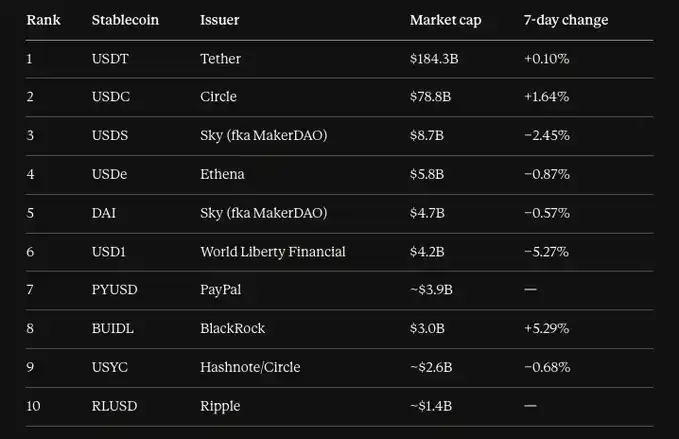Select the PayPal issuer cell
Viewport: 679px width, 439px height.
220,290
